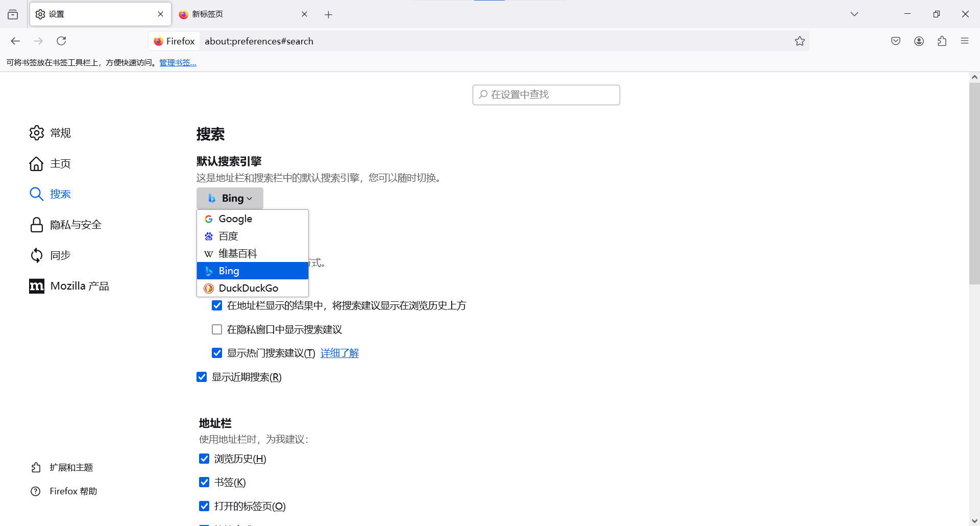980x526 pixels.
Task: Uncheck 显示近期搜索 checkbox
Action: coord(202,377)
